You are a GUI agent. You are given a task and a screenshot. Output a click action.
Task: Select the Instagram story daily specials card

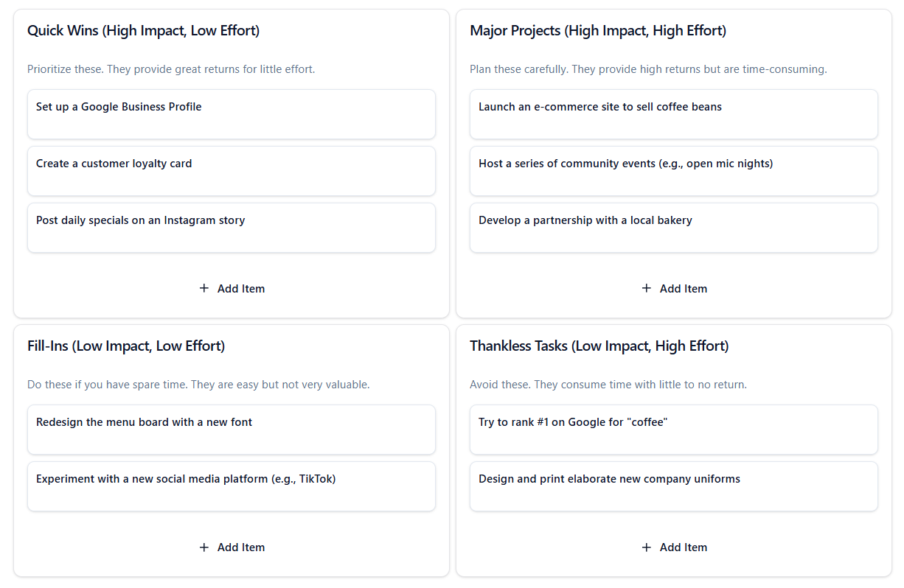(x=232, y=228)
